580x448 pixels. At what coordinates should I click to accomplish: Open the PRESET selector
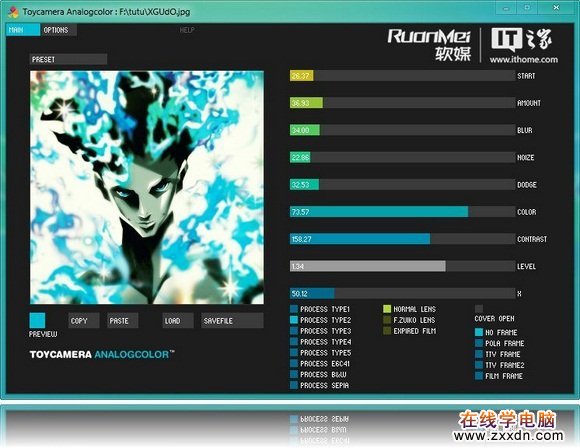coord(68,59)
